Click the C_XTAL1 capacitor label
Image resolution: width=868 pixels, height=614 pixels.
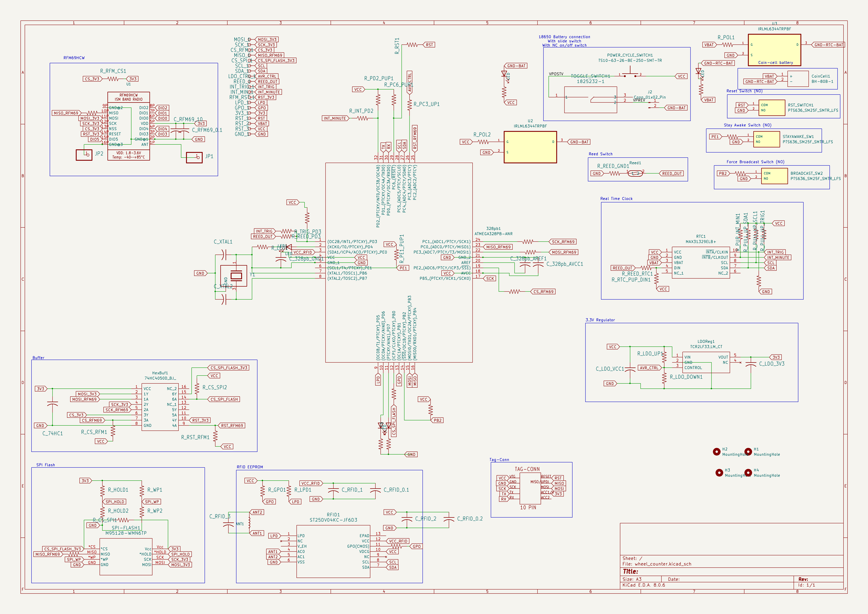click(x=223, y=242)
